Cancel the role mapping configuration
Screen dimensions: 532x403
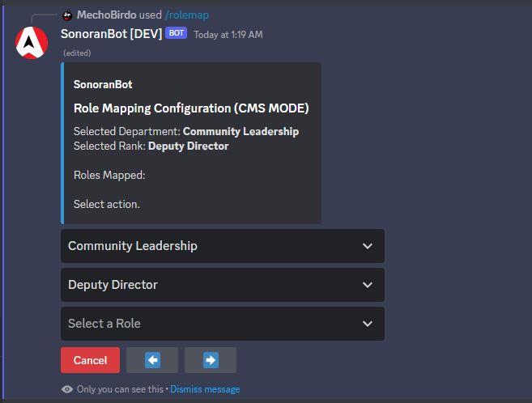tap(90, 360)
